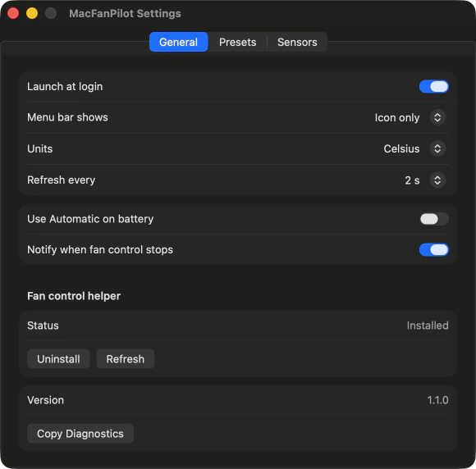This screenshot has height=469, width=476.
Task: Switch to the General tab
Action: coord(179,42)
